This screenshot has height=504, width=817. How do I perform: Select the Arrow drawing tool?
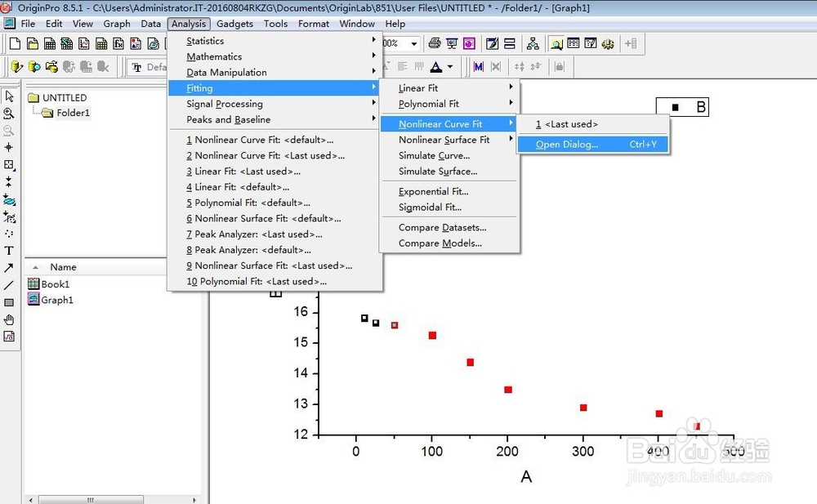click(x=9, y=268)
